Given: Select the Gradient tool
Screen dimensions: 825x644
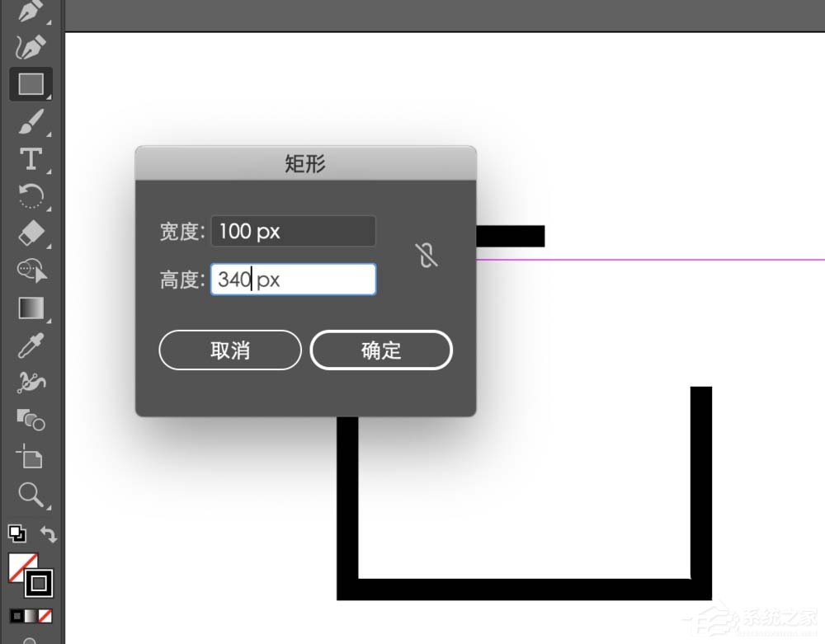Looking at the screenshot, I should tap(31, 308).
